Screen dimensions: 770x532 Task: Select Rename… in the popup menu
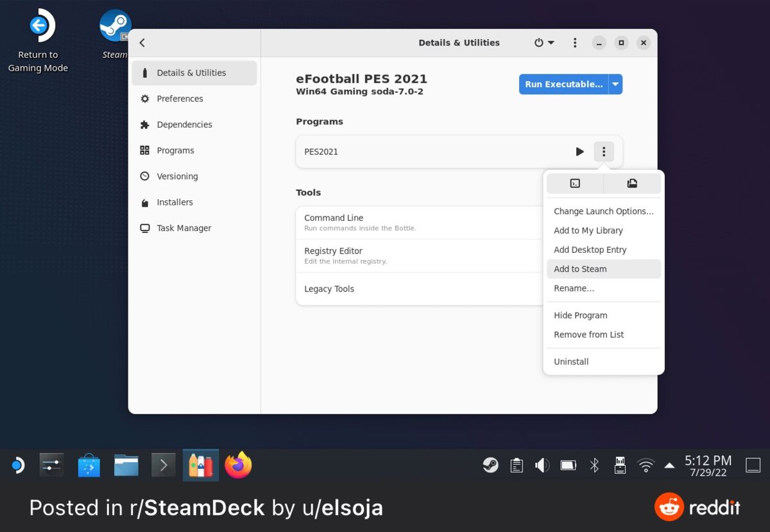(x=604, y=288)
